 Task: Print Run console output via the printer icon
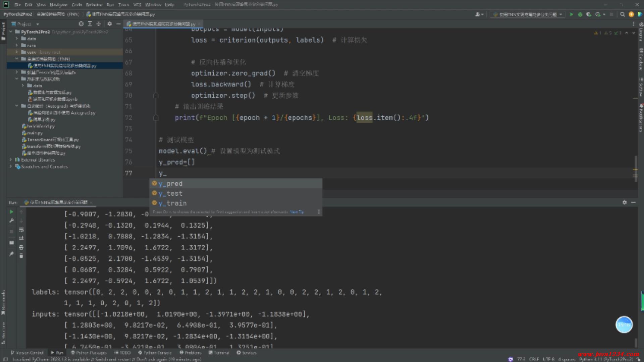(21, 247)
